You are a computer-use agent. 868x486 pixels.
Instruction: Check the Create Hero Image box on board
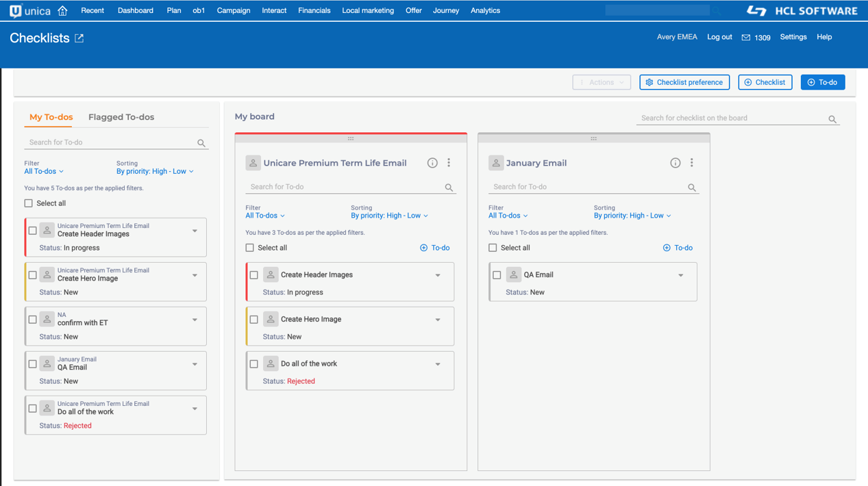coord(254,320)
